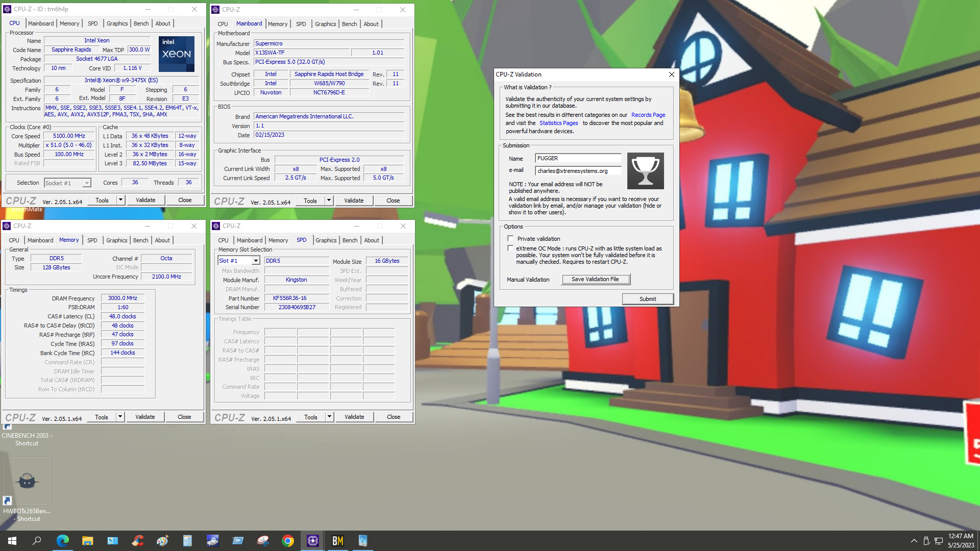
Task: Click title bar icon of CPU-Z Memory window
Action: coord(7,226)
